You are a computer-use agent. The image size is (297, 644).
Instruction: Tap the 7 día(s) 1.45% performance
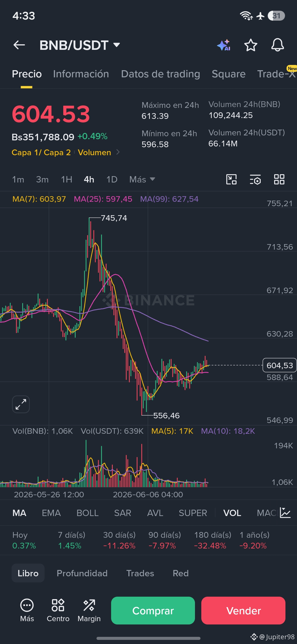[71, 540]
